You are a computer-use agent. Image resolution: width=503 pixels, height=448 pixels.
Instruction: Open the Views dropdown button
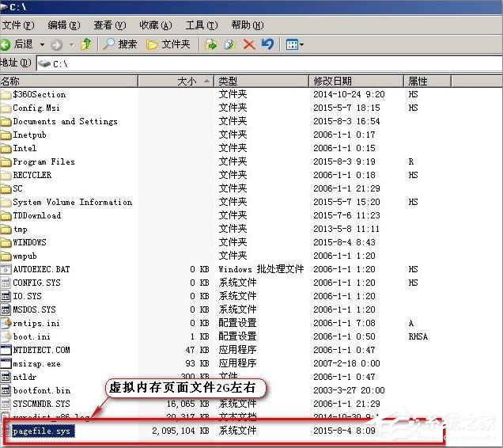(x=294, y=44)
